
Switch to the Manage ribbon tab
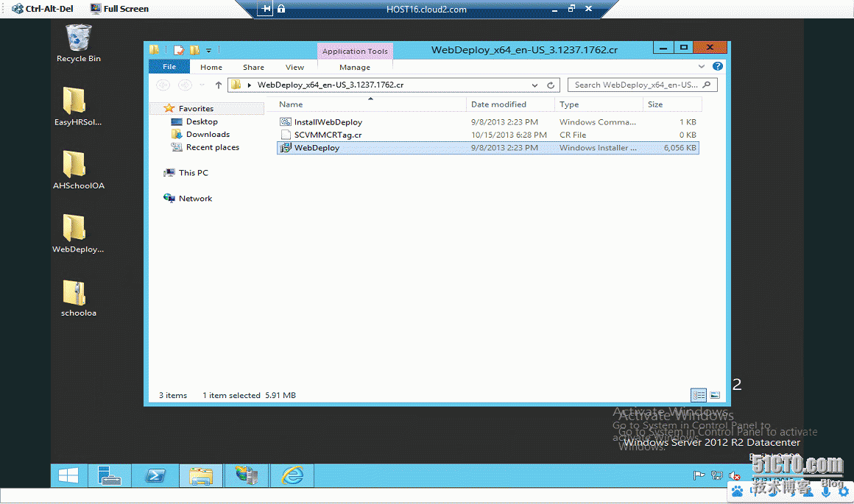click(x=355, y=67)
